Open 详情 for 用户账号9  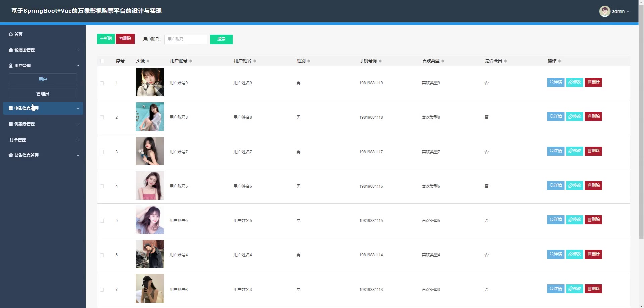pyautogui.click(x=555, y=82)
